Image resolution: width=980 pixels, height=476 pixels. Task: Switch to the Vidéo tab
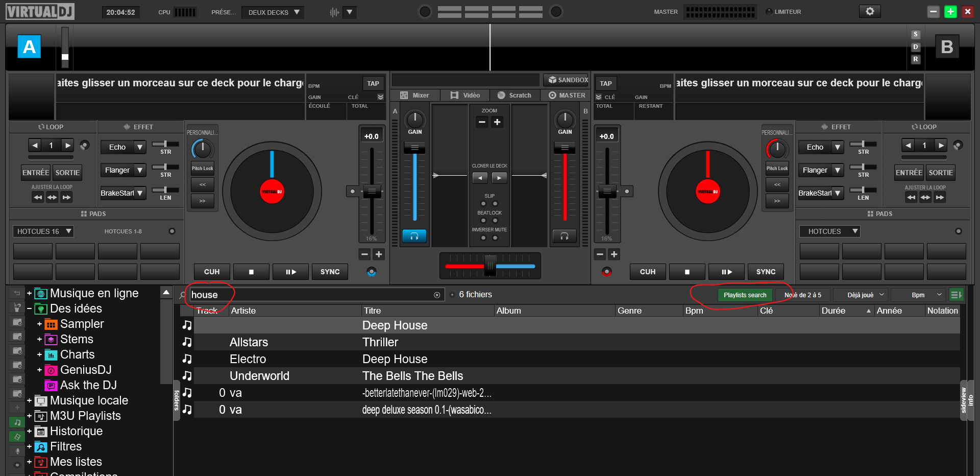(465, 96)
